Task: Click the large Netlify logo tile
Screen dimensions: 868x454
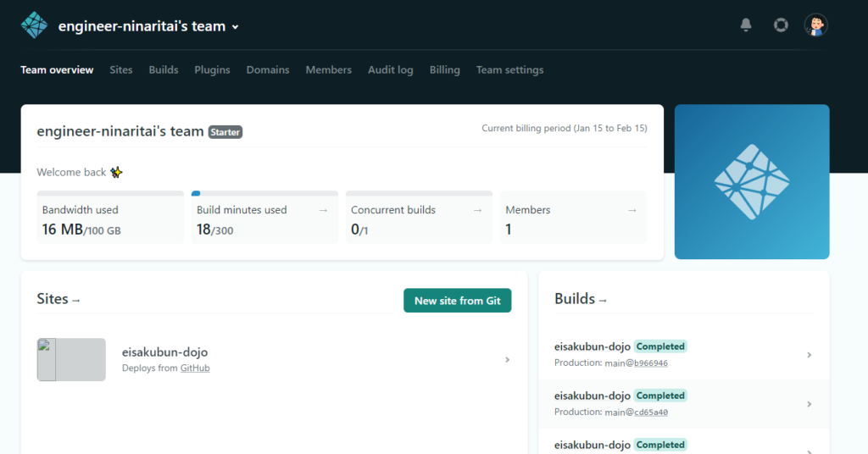Action: point(752,181)
